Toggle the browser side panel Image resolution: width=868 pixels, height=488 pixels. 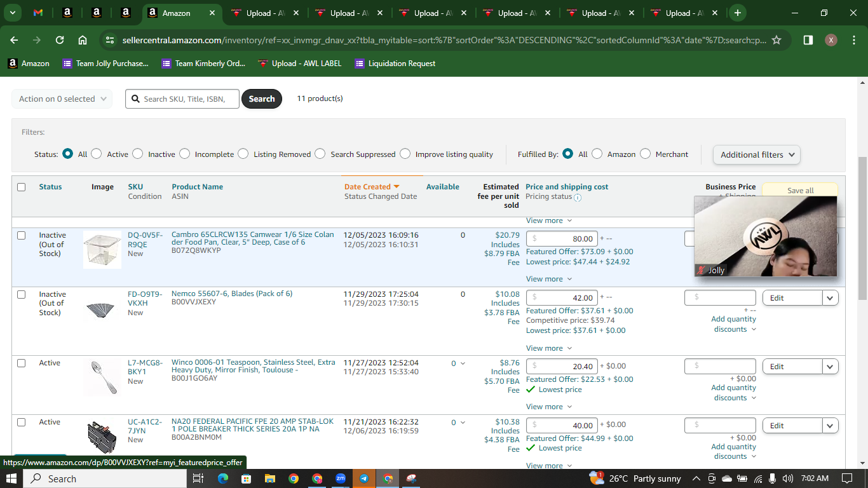(808, 40)
